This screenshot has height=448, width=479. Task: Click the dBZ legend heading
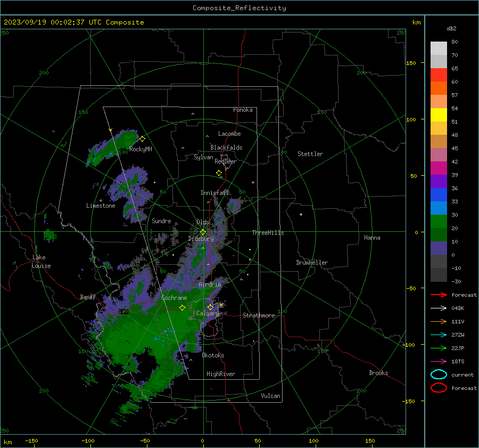click(x=451, y=28)
